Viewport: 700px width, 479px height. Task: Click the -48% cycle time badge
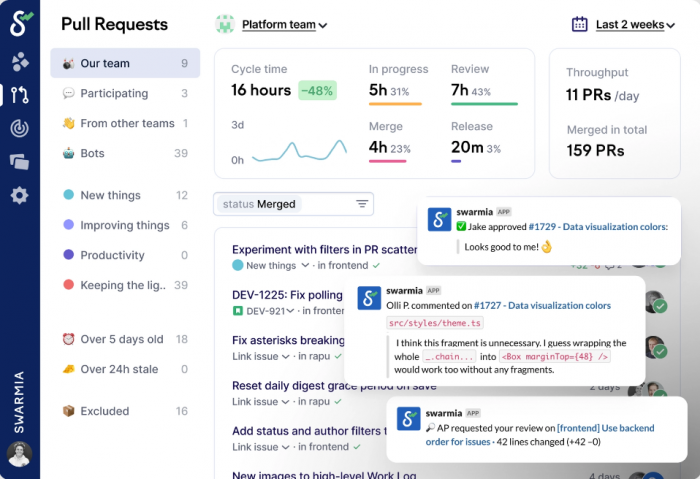(x=317, y=91)
